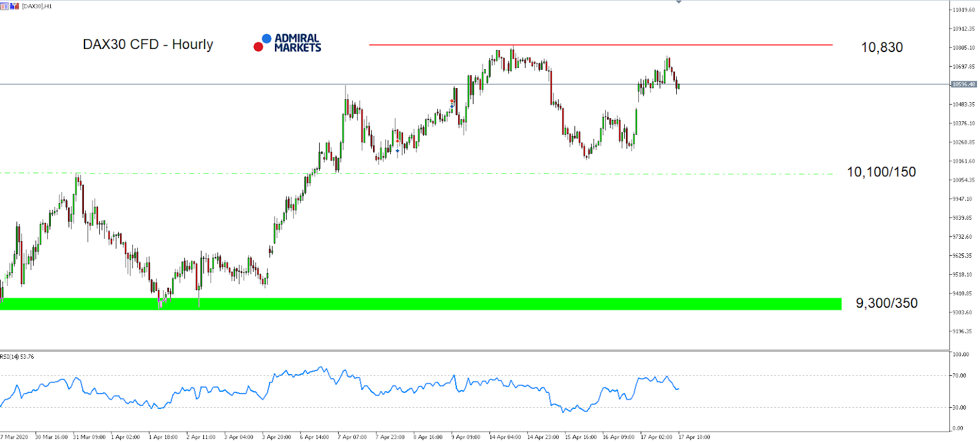Click price axis value 9196.35

pos(962,332)
